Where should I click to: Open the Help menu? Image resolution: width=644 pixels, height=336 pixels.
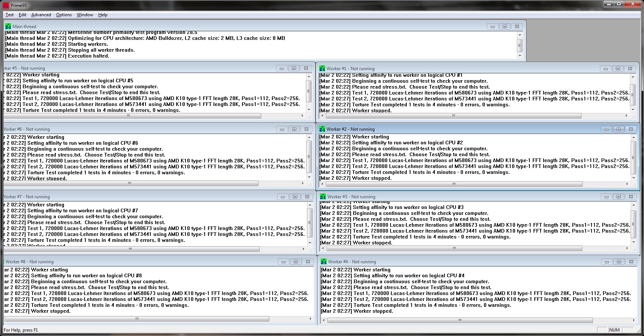point(103,15)
